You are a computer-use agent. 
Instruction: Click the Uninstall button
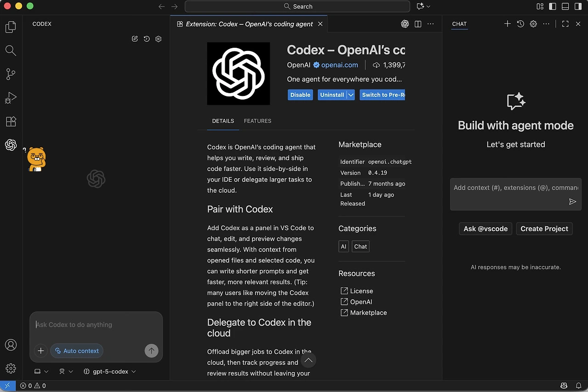pos(332,95)
